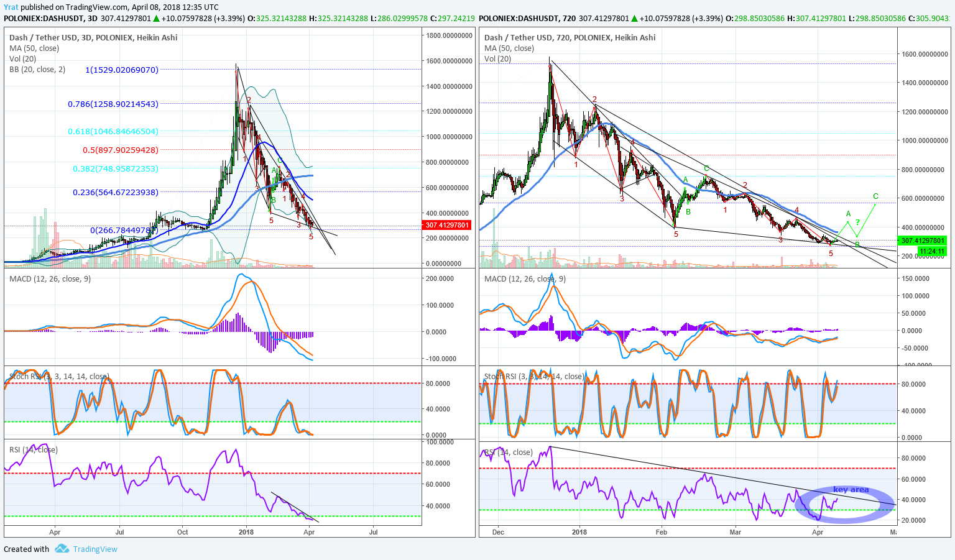Click the 3D chart's RSI (14, close) label
Viewport: 955px width, 560px height.
point(33,449)
